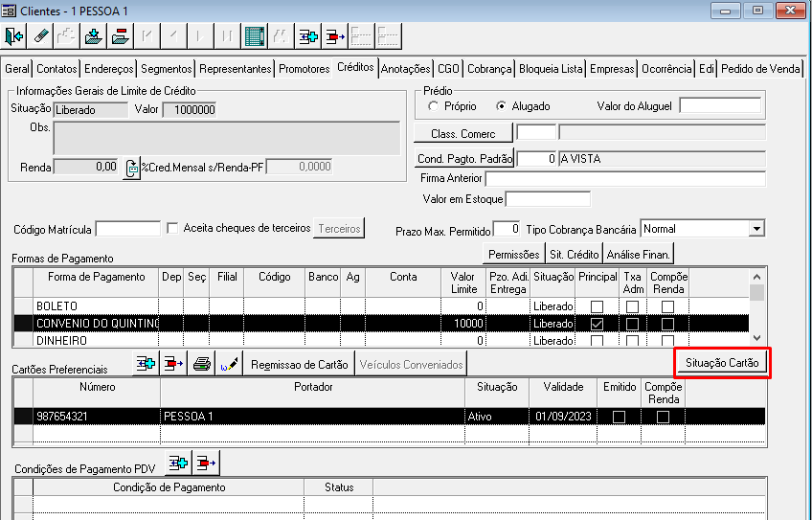Click the edit pencil icon for cards
The height and width of the screenshot is (520, 812).
pyautogui.click(x=229, y=364)
